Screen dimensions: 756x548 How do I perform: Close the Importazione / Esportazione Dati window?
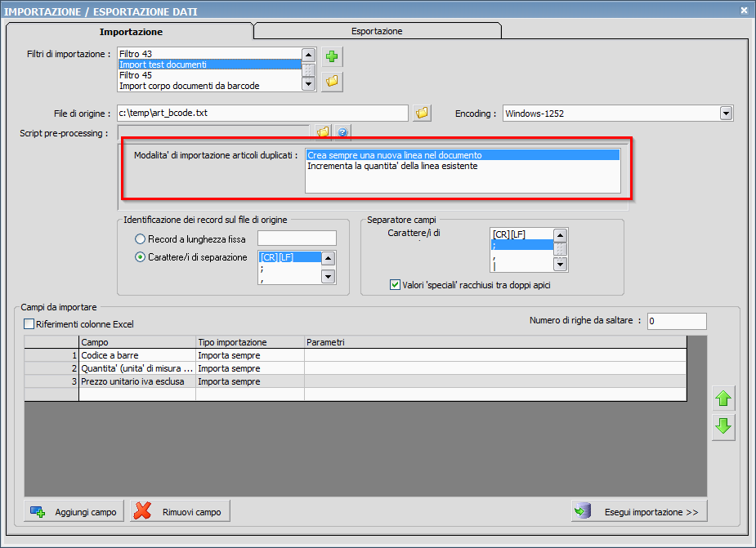(x=745, y=10)
